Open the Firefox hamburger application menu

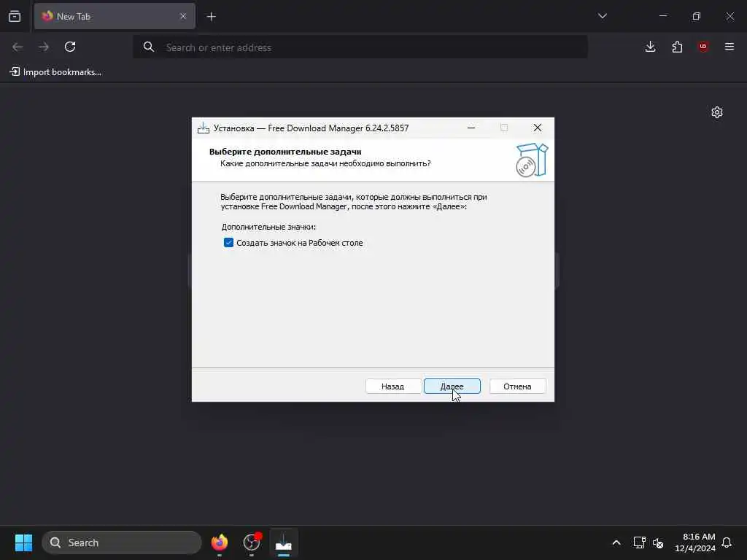coord(729,47)
